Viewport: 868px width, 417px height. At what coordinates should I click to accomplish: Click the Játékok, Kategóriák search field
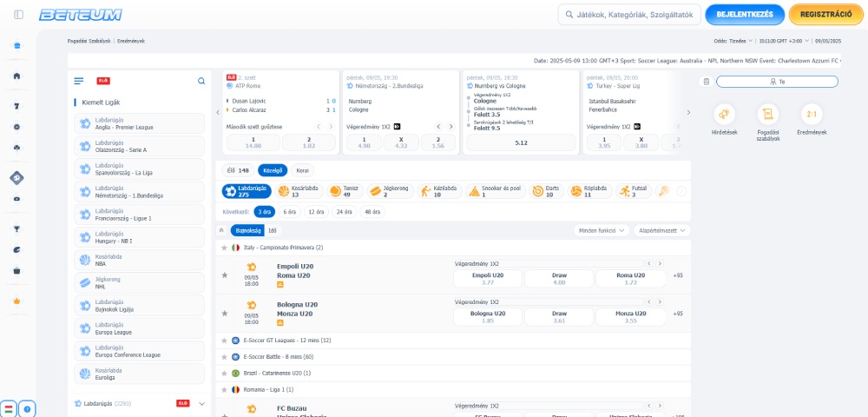coord(629,15)
